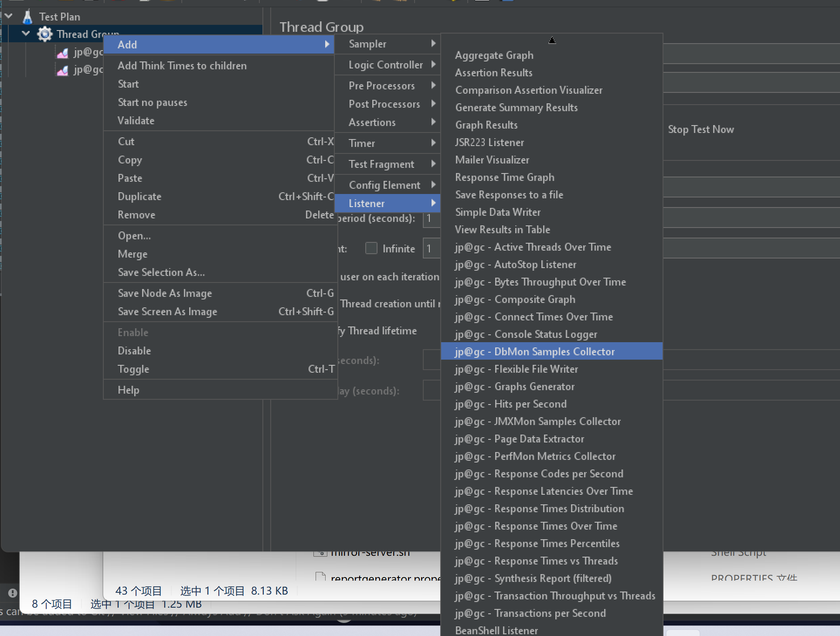This screenshot has height=636, width=840.
Task: Select the first jp@gc graph icon in tree
Action: pos(63,53)
